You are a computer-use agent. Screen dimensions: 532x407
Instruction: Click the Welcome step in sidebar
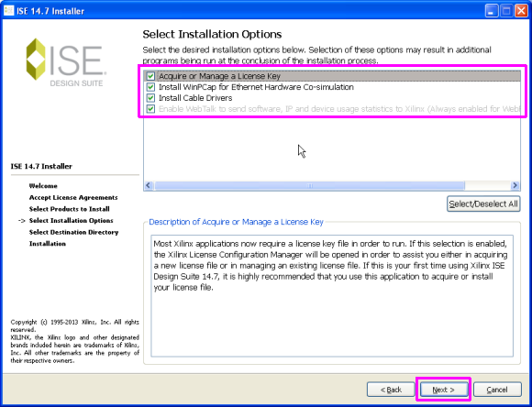click(x=43, y=186)
